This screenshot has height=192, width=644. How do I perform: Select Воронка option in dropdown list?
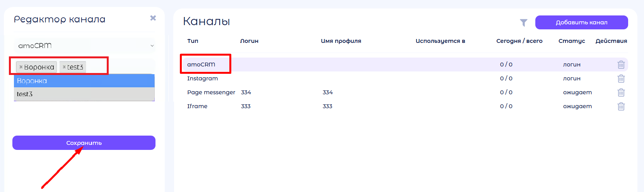click(x=84, y=81)
